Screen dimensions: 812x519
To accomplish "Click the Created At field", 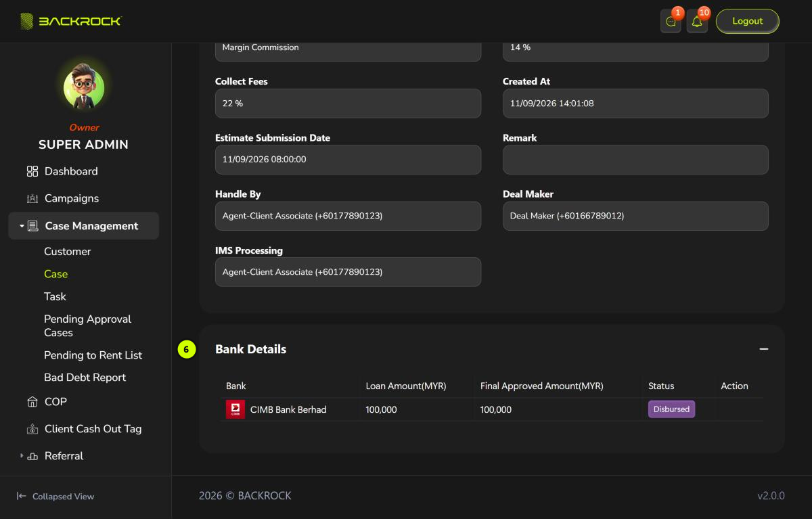I will click(x=635, y=104).
